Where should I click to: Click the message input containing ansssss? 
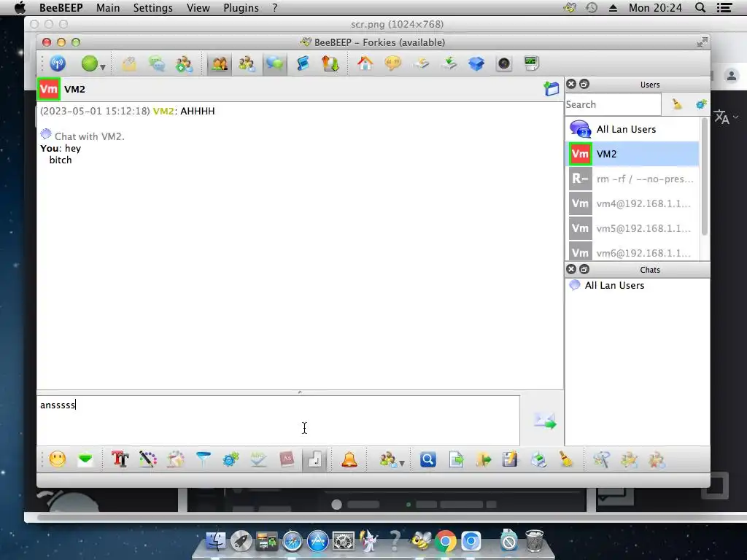point(278,421)
